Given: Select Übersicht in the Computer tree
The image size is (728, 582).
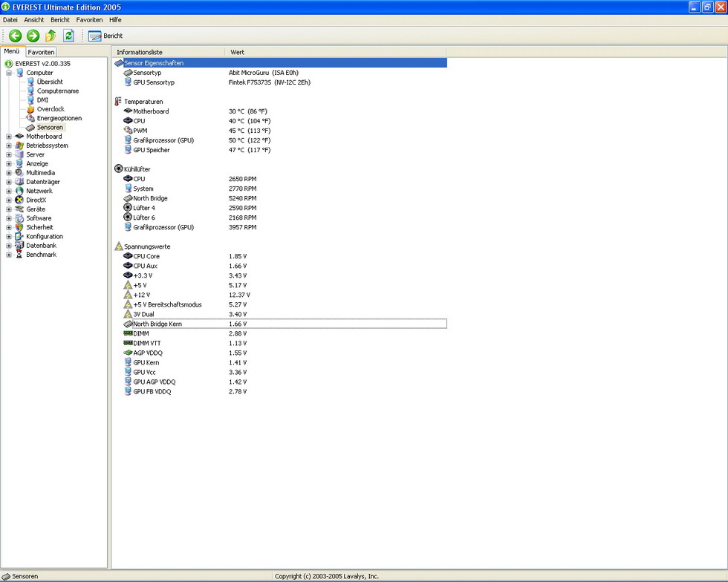Looking at the screenshot, I should coord(50,82).
